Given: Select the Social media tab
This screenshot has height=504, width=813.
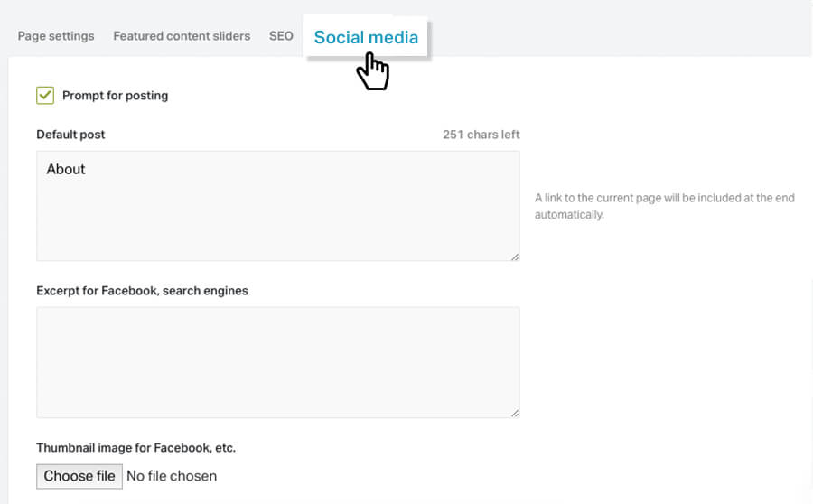Looking at the screenshot, I should [366, 37].
